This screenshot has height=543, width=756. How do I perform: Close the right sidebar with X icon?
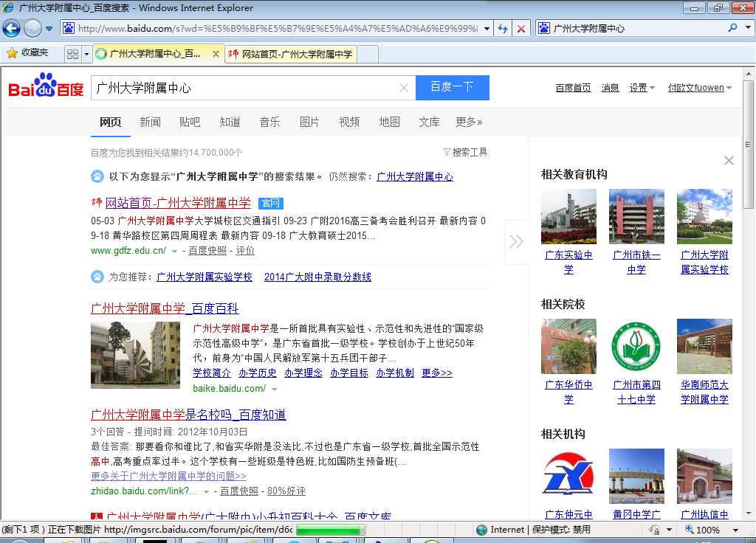729,161
